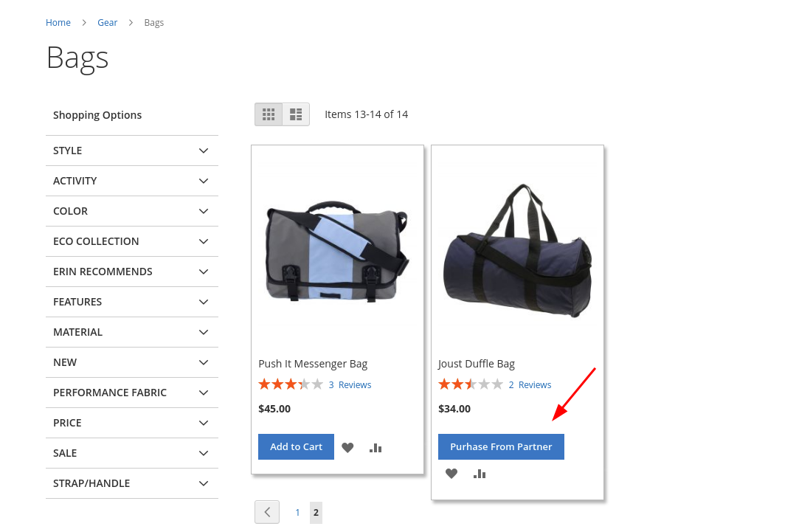This screenshot has width=796, height=532.
Task: Open Push It Messenger Bag product link
Action: click(x=313, y=364)
